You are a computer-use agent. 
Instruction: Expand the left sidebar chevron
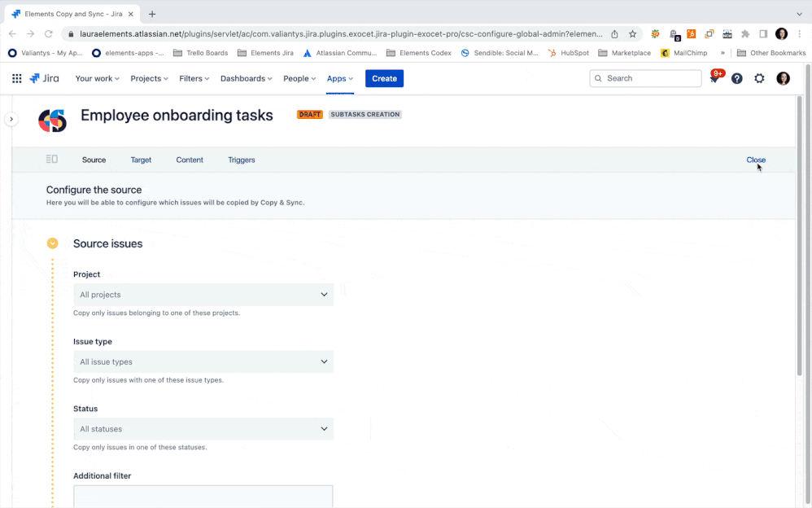11,118
